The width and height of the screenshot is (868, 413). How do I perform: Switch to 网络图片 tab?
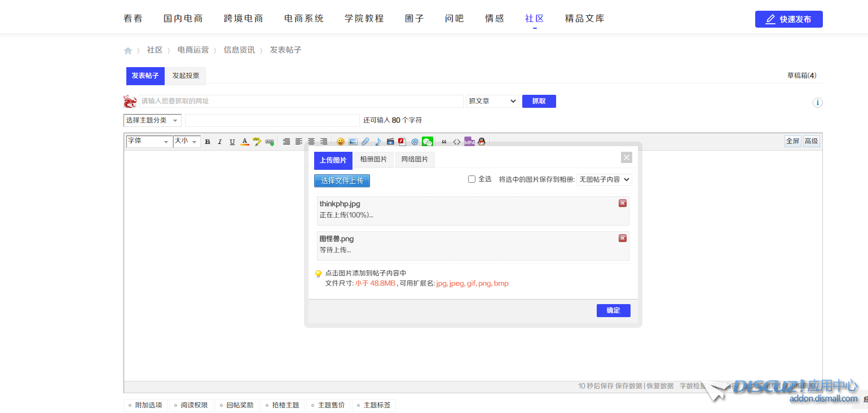415,160
